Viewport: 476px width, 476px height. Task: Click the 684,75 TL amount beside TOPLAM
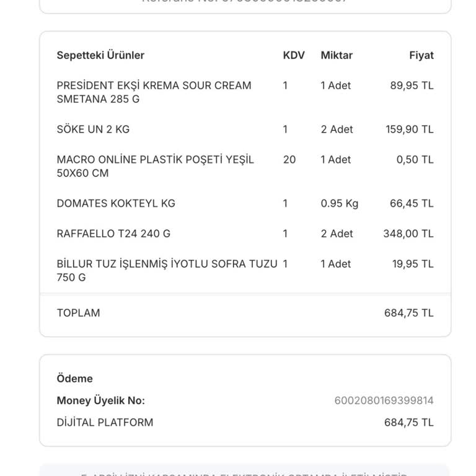[x=409, y=313]
